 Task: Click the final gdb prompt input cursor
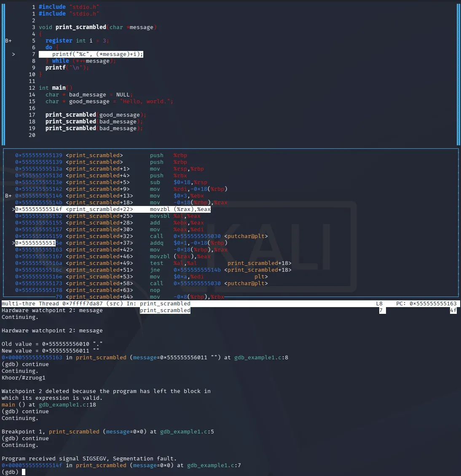(24, 472)
